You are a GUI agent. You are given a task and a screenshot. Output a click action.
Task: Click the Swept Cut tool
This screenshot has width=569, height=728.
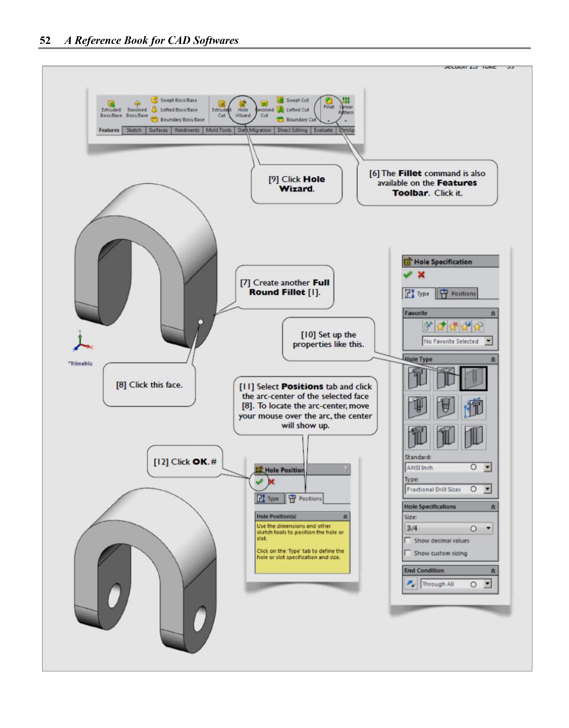click(x=293, y=100)
